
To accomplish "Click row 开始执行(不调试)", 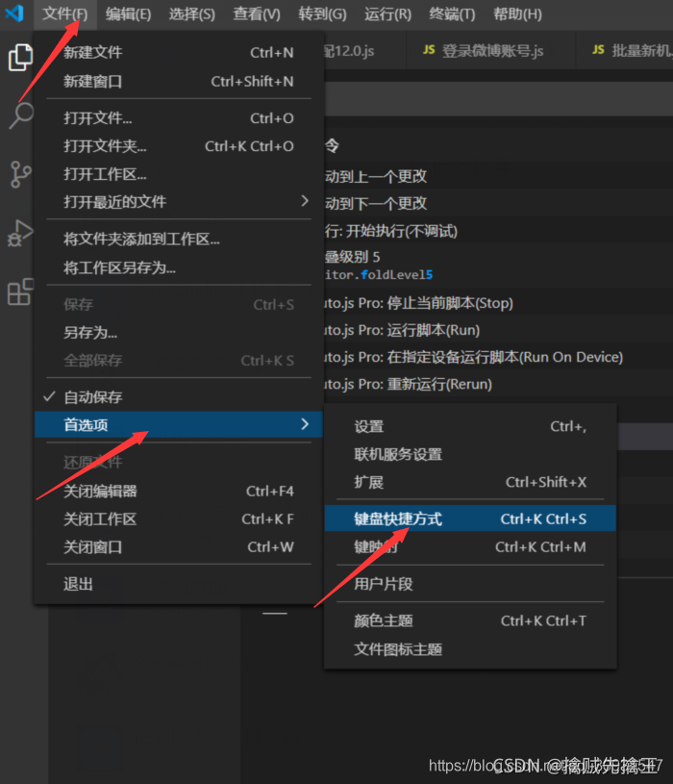I will (498, 231).
